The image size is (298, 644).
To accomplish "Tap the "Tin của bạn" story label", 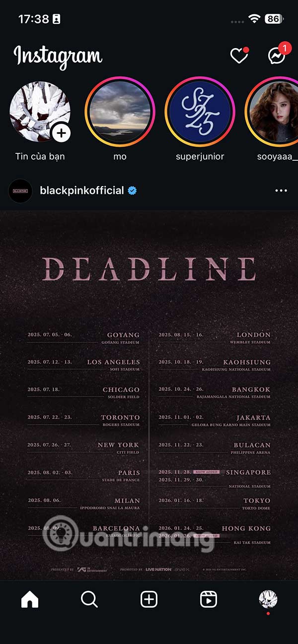I will pyautogui.click(x=40, y=156).
